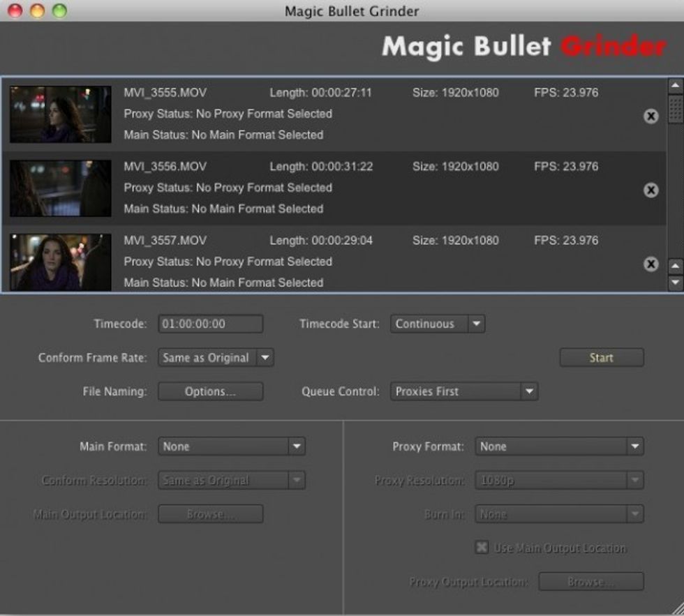Select the MVI_3557.MOV thumbnail
Screen dimensions: 684x616
tap(61, 262)
